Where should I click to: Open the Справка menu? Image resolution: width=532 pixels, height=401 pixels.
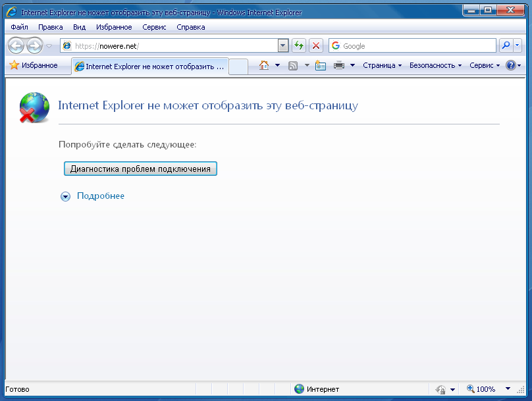click(x=191, y=27)
